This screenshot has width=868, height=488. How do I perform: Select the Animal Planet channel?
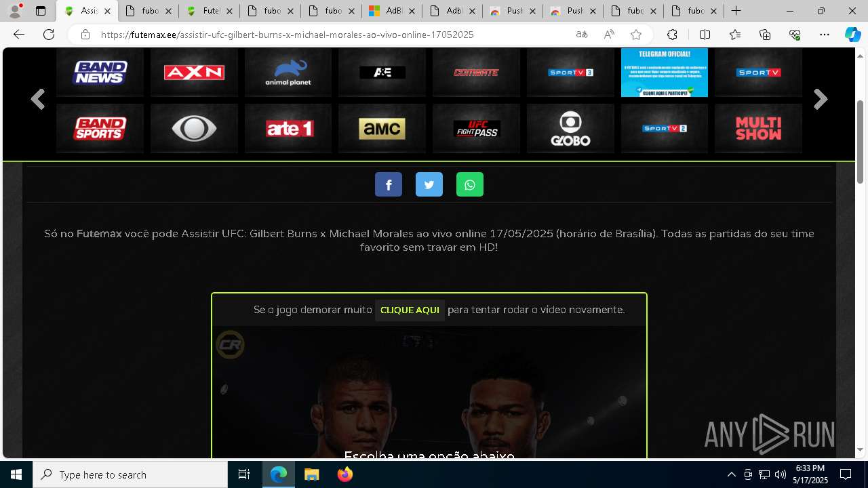click(x=288, y=73)
